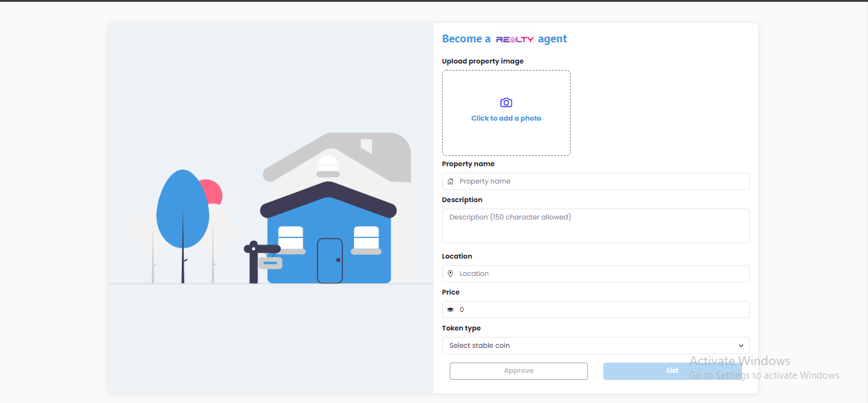Click the door of the blue house

click(x=330, y=261)
